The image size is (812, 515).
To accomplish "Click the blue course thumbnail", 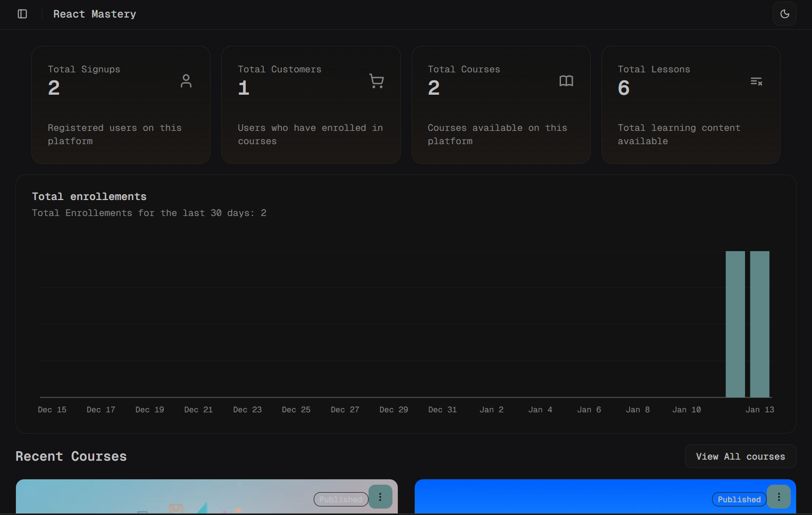I will [558, 498].
